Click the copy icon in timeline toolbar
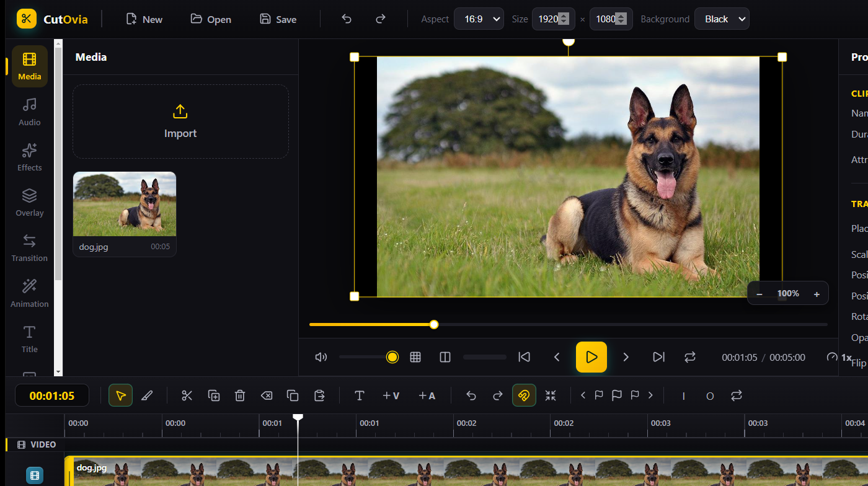 [293, 395]
